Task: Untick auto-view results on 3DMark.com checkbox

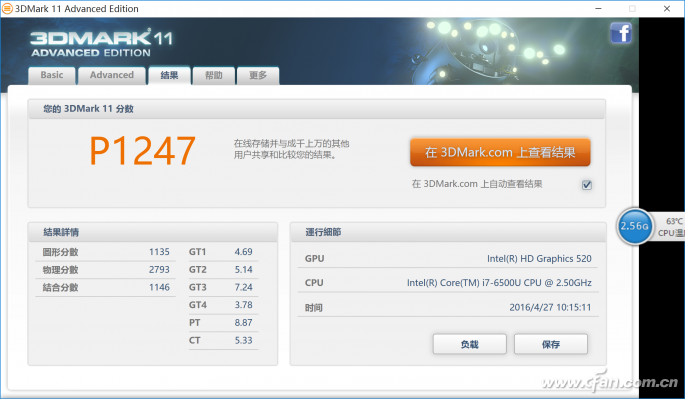Action: click(x=587, y=185)
